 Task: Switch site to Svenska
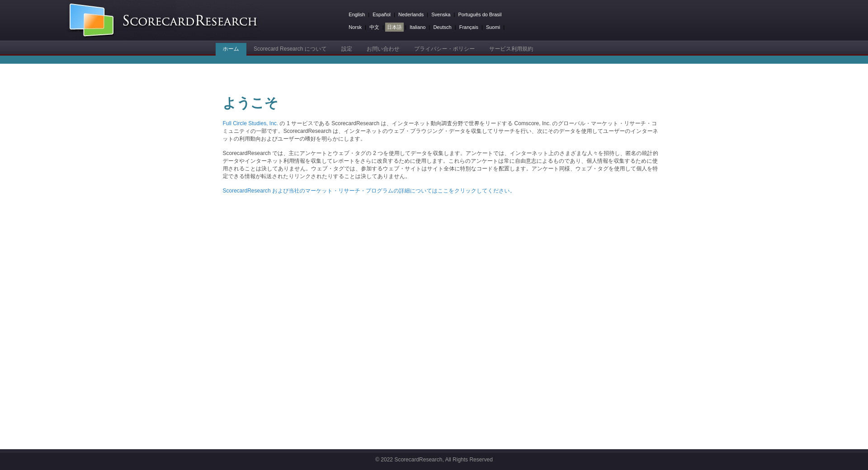(x=440, y=14)
